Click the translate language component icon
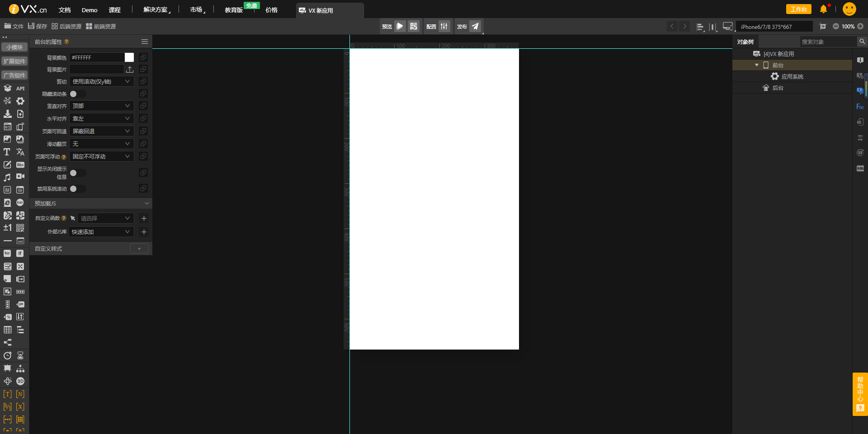Viewport: 868px width, 434px height. point(20,152)
